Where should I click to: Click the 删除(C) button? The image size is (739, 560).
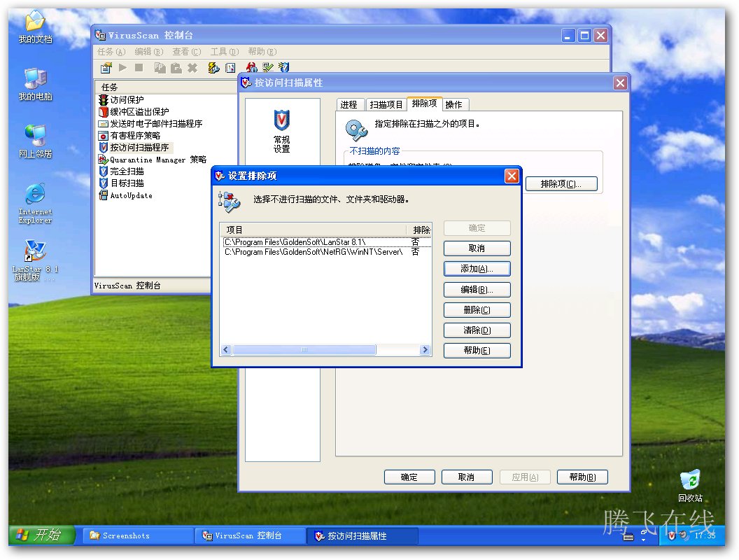477,310
